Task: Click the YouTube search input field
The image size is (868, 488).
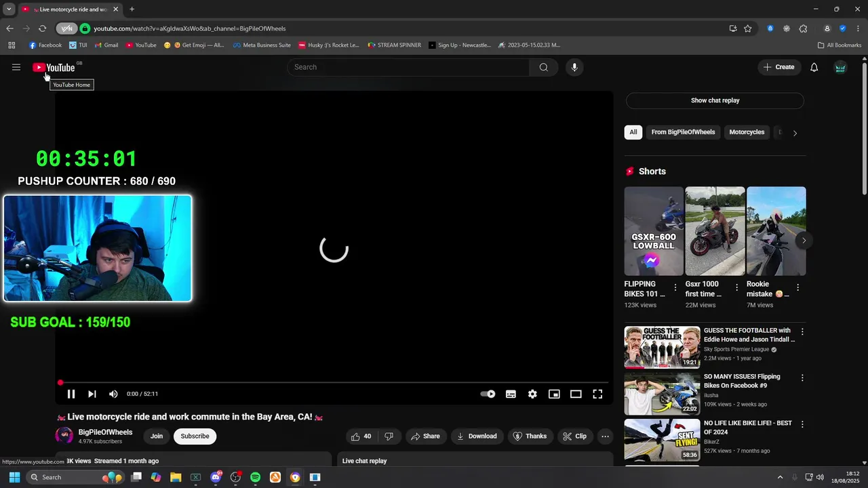Action: 409,67
